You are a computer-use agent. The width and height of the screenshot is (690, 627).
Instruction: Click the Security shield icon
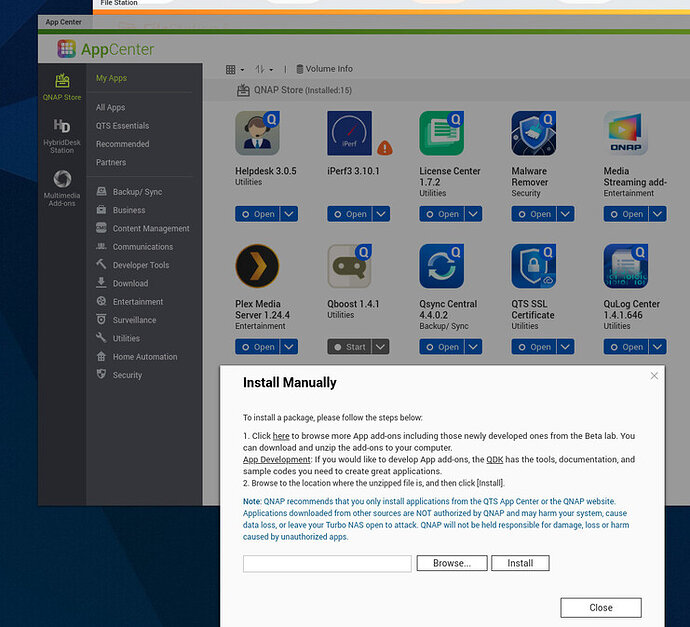coord(101,374)
